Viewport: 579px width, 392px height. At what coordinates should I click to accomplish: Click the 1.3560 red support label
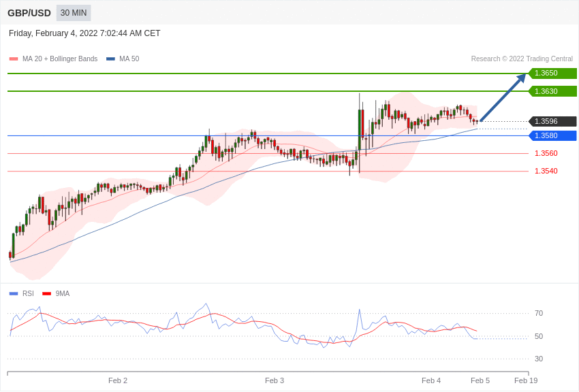click(x=546, y=153)
